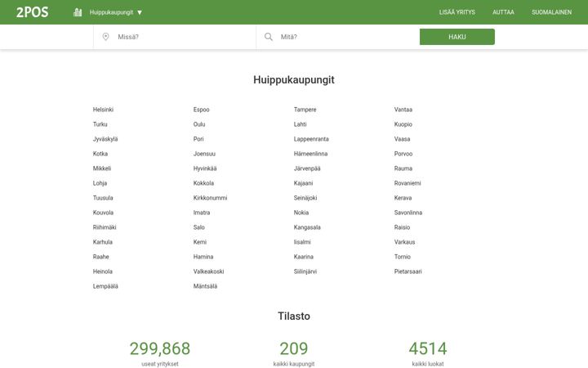Viewport: 588px width, 368px height.
Task: Visit the Nokia link
Action: tap(301, 213)
